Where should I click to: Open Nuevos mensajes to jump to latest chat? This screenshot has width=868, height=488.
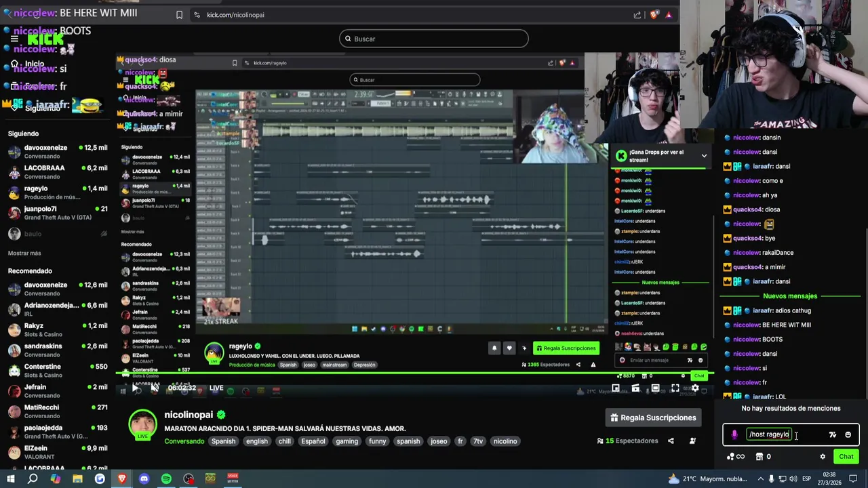pyautogui.click(x=790, y=296)
